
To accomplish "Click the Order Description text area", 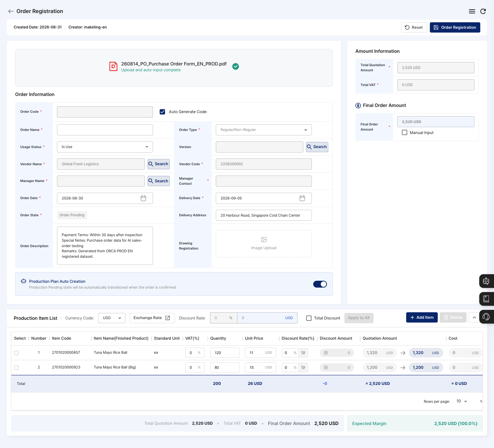I will pyautogui.click(x=105, y=246).
